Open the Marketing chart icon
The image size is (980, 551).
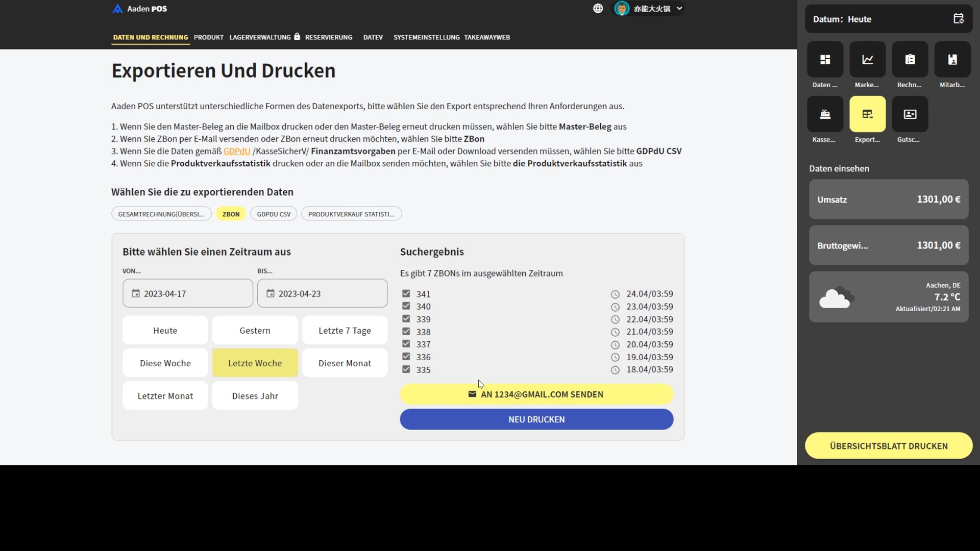(x=867, y=60)
